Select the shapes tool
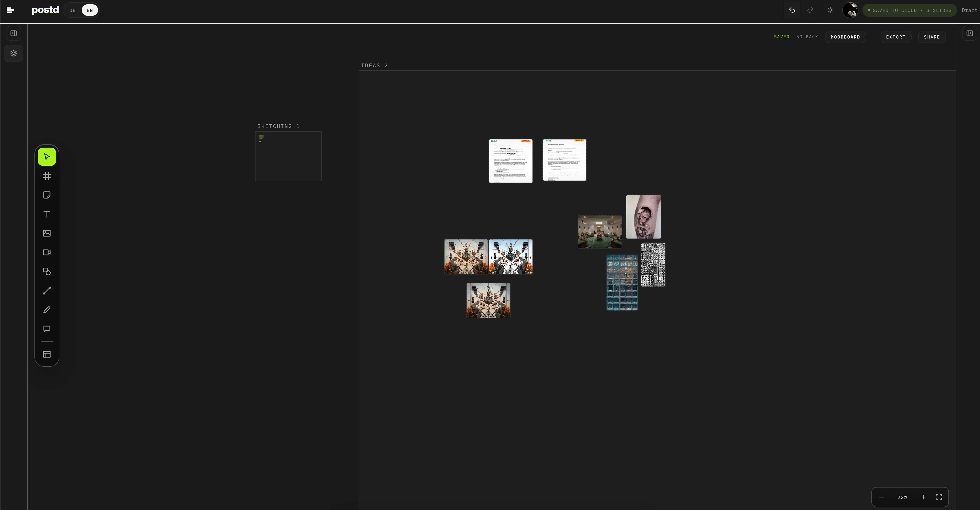980x510 pixels. tap(47, 271)
